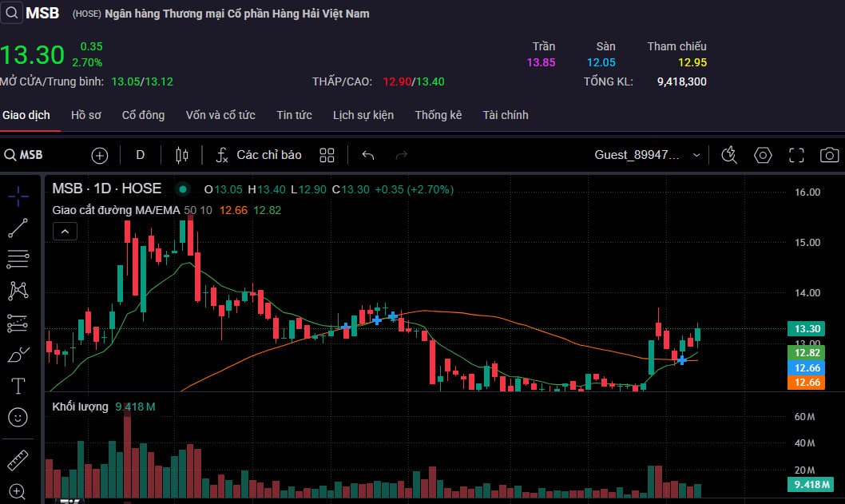The image size is (845, 504).
Task: Toggle the crosshair cursor tool
Action: [18, 196]
